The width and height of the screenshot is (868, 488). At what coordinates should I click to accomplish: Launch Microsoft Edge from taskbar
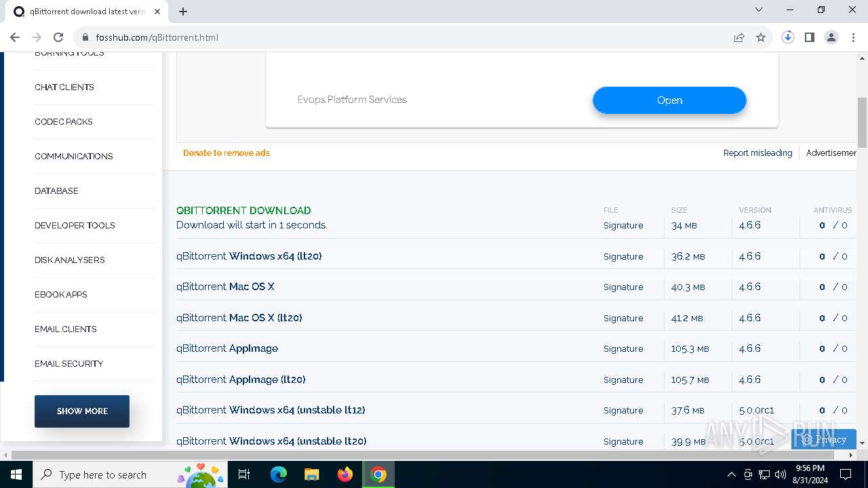[279, 474]
